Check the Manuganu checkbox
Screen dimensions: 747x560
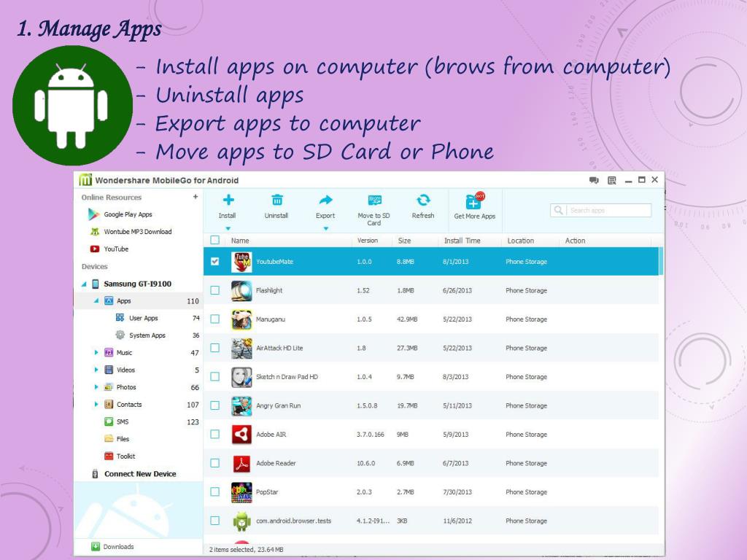(215, 319)
